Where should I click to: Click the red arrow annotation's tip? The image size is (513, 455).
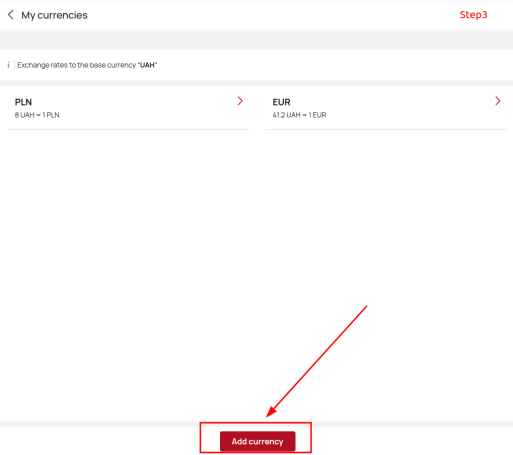267,416
